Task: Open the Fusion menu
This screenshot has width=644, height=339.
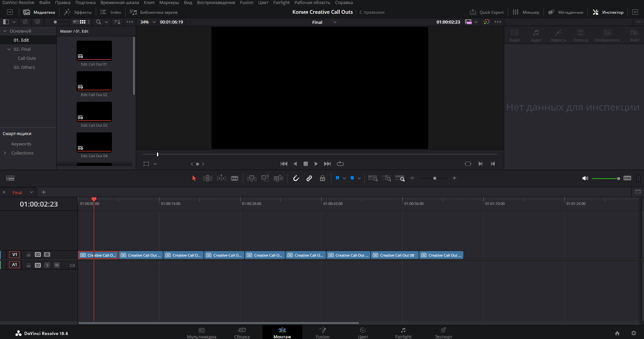Action: (x=246, y=3)
